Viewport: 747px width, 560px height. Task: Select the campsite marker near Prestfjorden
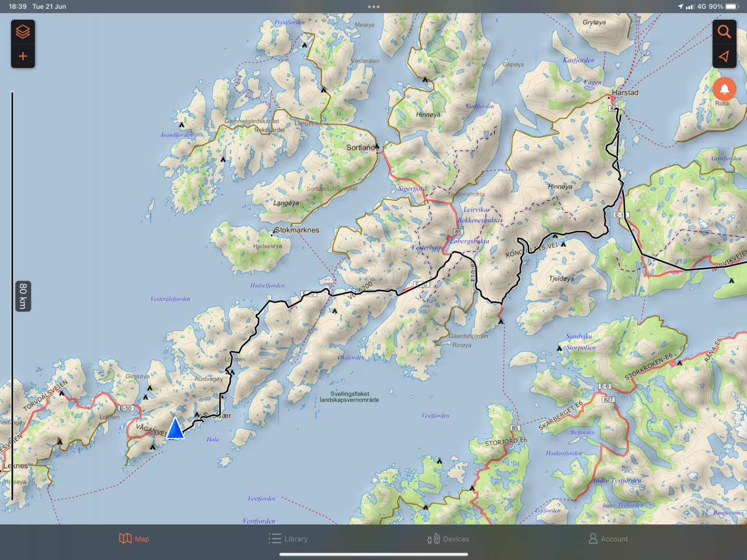point(305,45)
